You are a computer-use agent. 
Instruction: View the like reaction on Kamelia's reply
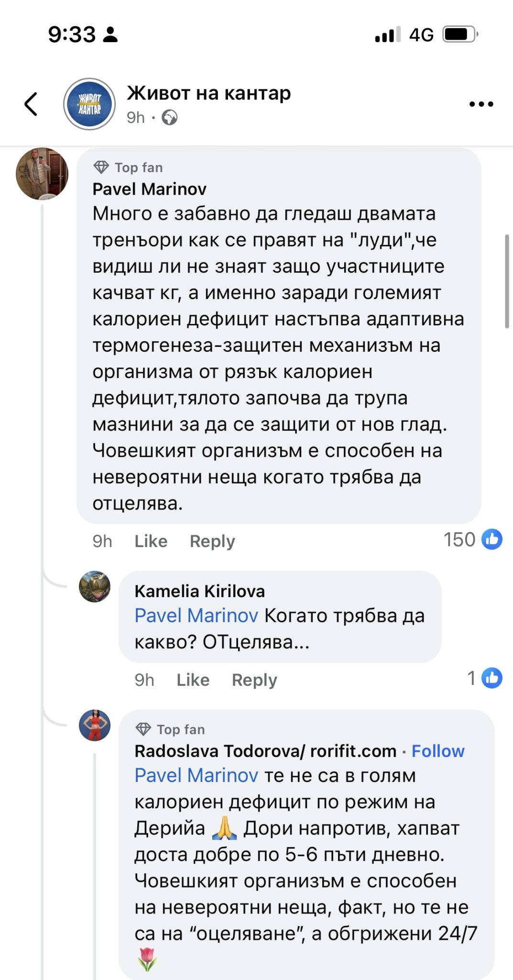492,678
